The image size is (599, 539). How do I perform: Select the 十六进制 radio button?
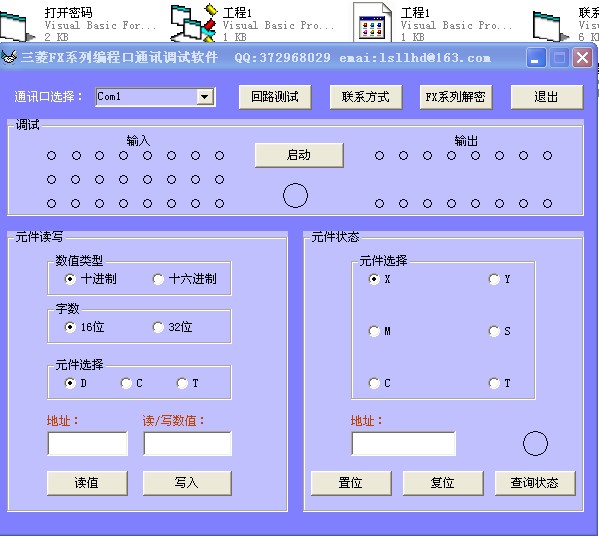(158, 279)
